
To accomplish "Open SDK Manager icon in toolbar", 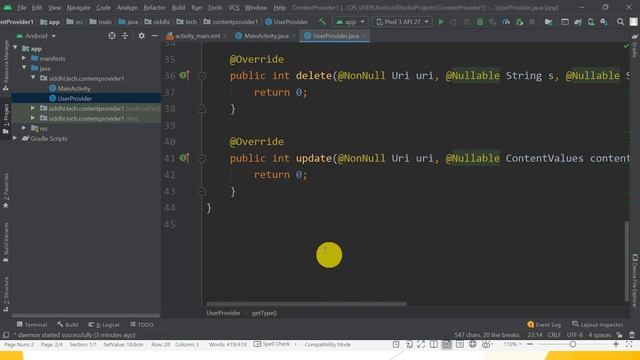I will pyautogui.click(x=604, y=22).
